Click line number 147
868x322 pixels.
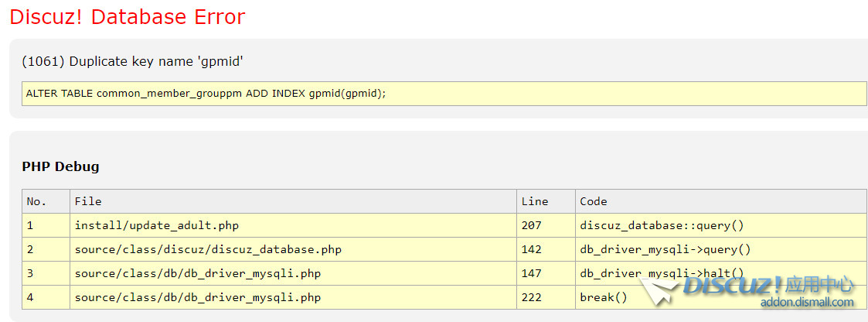point(546,273)
